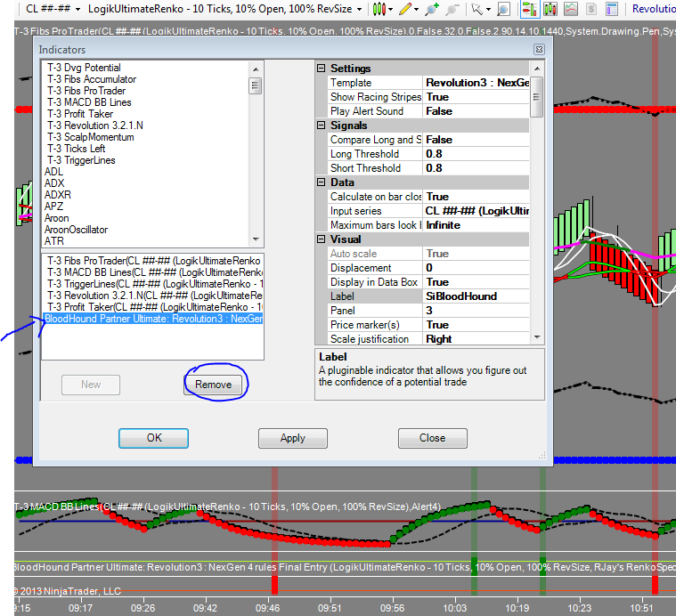Collapse the Signals property group
This screenshot has height=616, width=676.
[x=322, y=126]
